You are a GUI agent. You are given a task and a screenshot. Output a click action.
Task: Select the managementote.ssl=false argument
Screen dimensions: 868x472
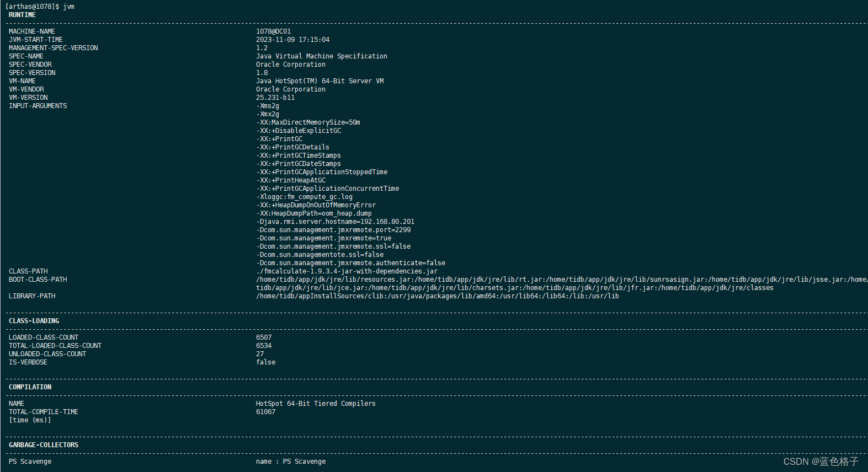coord(320,255)
